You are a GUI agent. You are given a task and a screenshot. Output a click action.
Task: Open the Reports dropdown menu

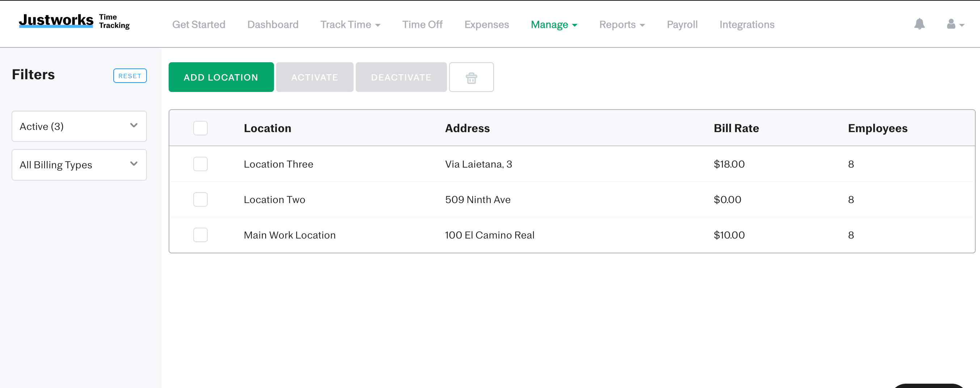click(621, 24)
